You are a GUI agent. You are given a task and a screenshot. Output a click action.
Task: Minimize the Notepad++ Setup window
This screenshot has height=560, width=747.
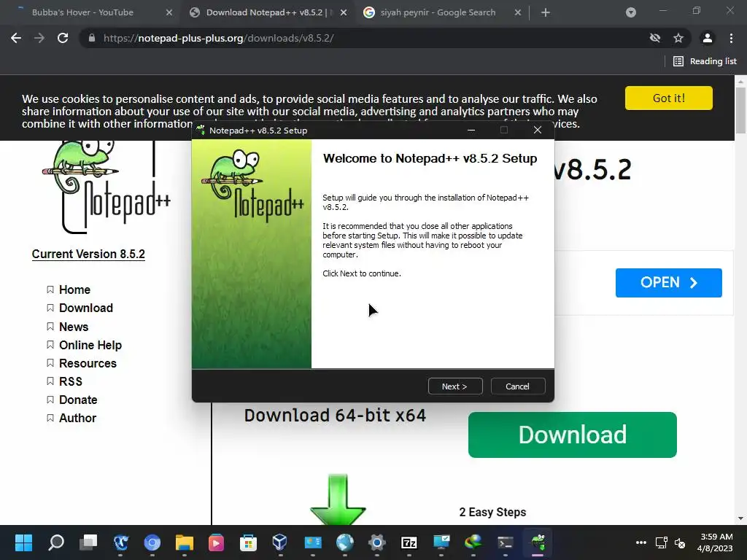pyautogui.click(x=471, y=130)
